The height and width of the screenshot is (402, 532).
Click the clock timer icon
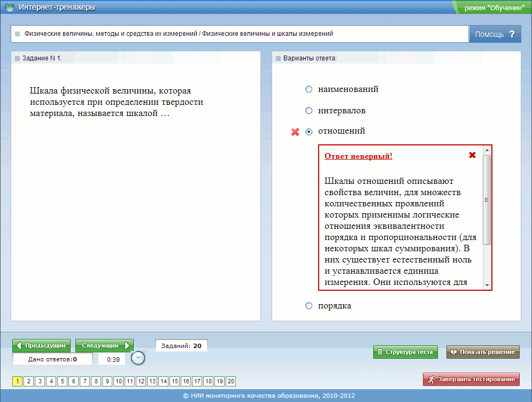[138, 358]
